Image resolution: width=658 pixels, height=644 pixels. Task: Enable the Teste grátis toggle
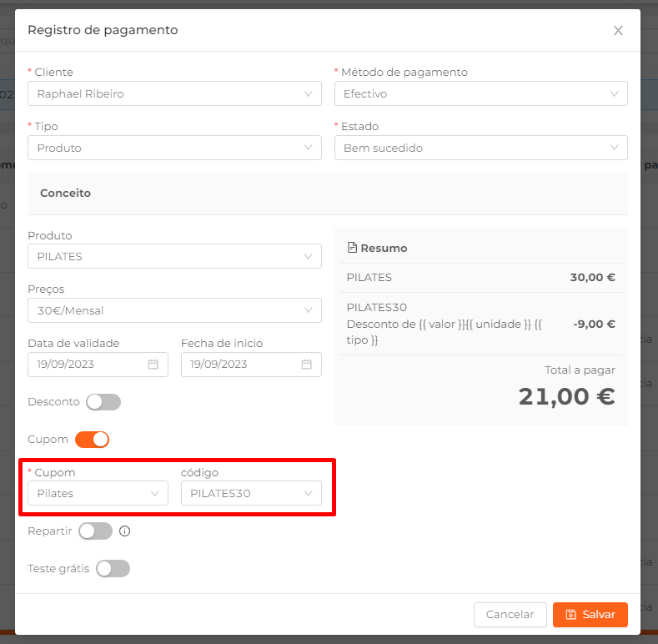(113, 568)
